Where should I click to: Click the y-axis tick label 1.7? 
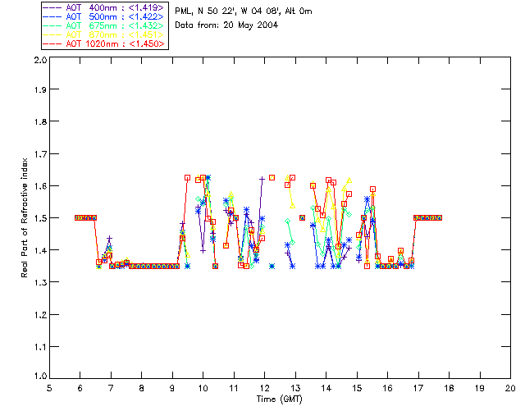40,154
